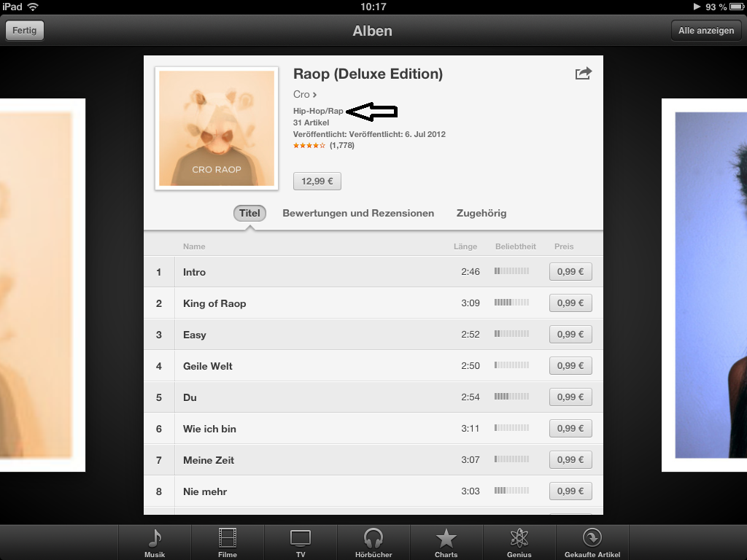
Task: Tap the Alle anzeigen button
Action: pyautogui.click(x=706, y=31)
